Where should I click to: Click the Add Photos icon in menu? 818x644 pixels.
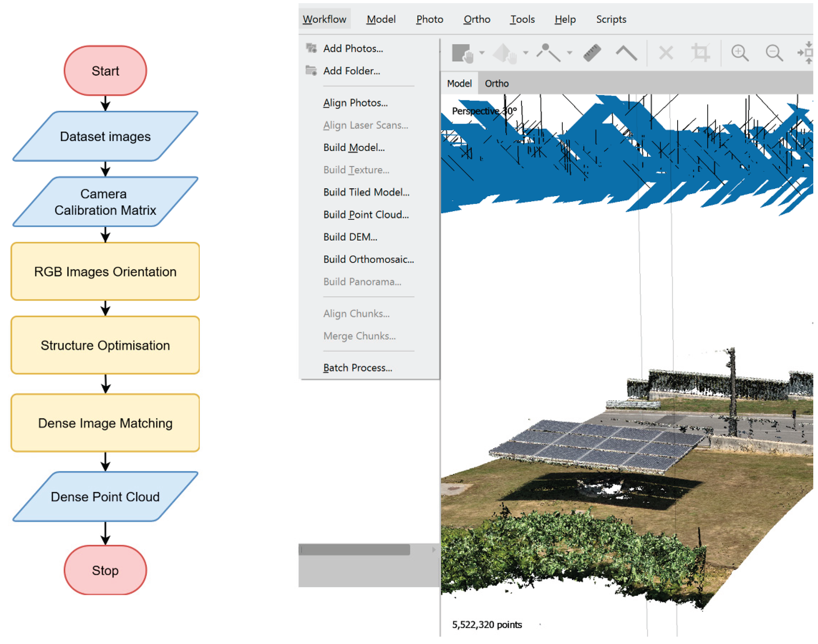point(311,48)
